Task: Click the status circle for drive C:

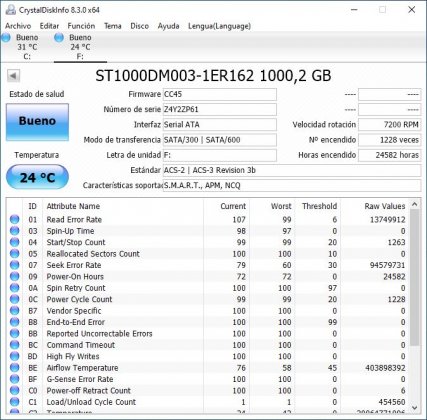Action: pyautogui.click(x=5, y=38)
